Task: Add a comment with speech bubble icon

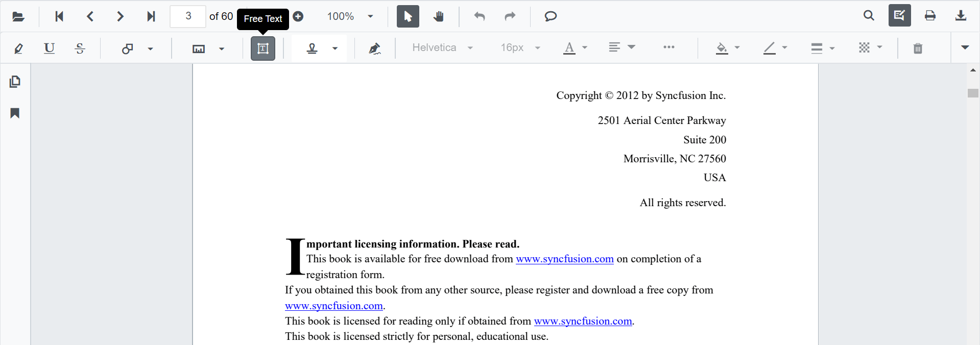Action: (x=551, y=16)
